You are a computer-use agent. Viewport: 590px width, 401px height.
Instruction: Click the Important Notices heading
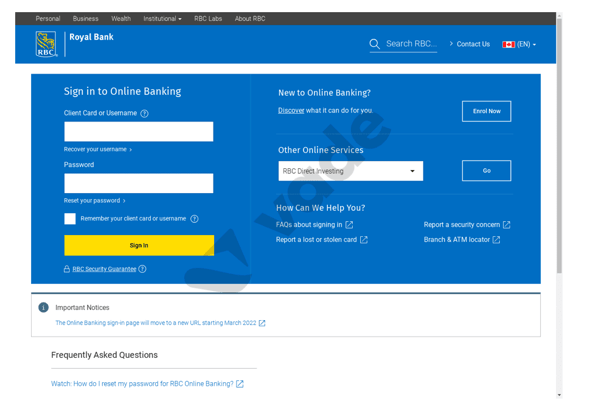pos(82,307)
